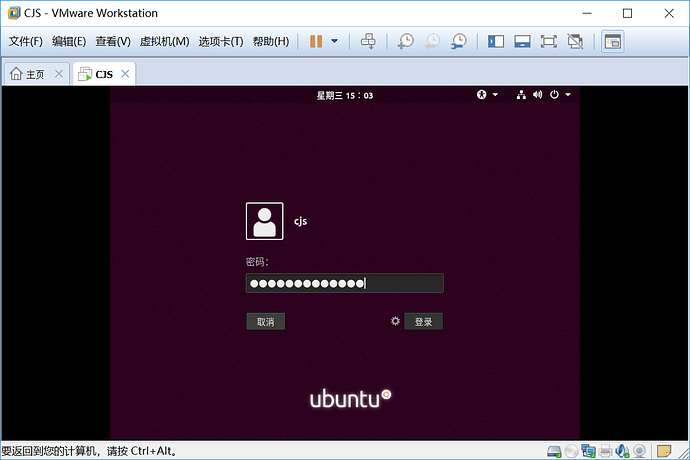Screen dimensions: 690x460
Task: Open session options gear next to 登录
Action: click(x=395, y=321)
